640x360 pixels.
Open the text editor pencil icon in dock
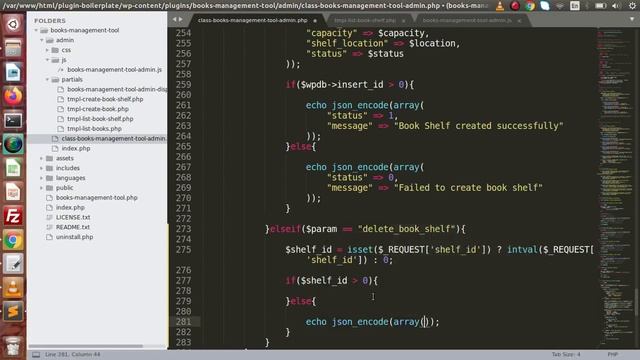pyautogui.click(x=13, y=264)
